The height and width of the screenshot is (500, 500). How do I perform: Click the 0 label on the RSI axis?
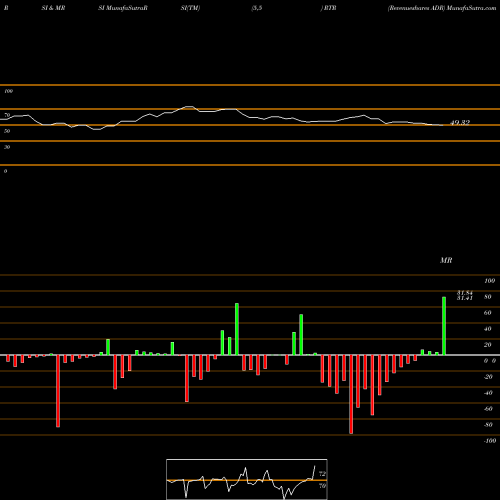(5, 171)
